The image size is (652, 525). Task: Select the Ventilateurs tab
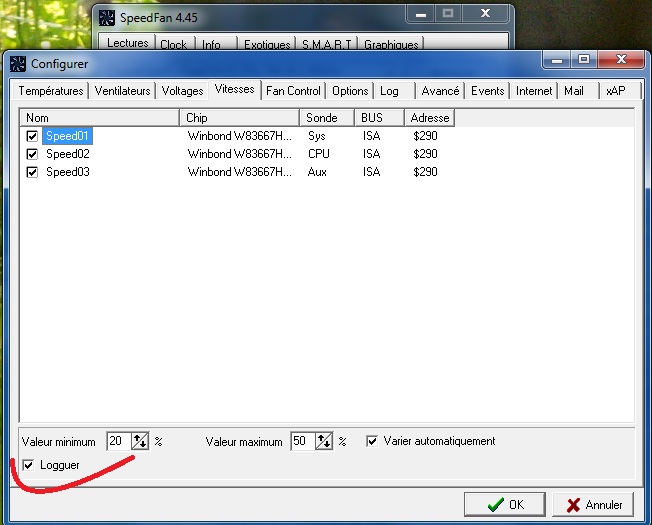[123, 91]
